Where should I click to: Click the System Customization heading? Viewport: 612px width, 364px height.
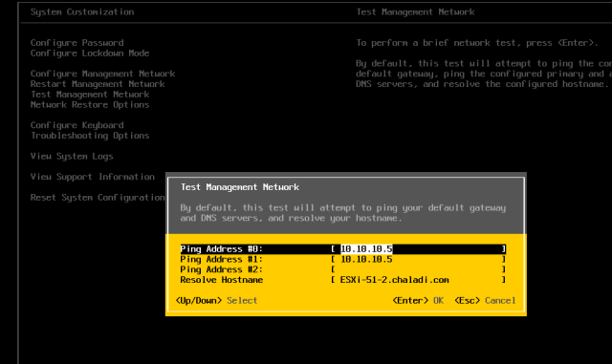coord(82,12)
